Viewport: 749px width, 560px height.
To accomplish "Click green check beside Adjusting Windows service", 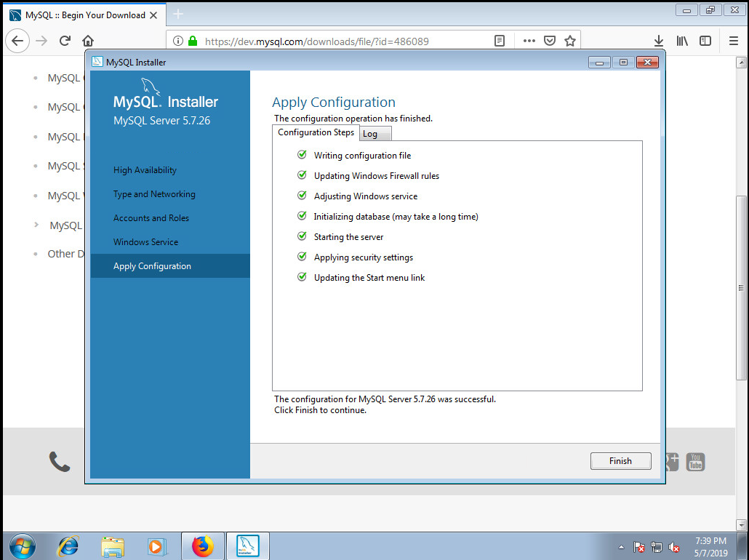I will coord(302,195).
